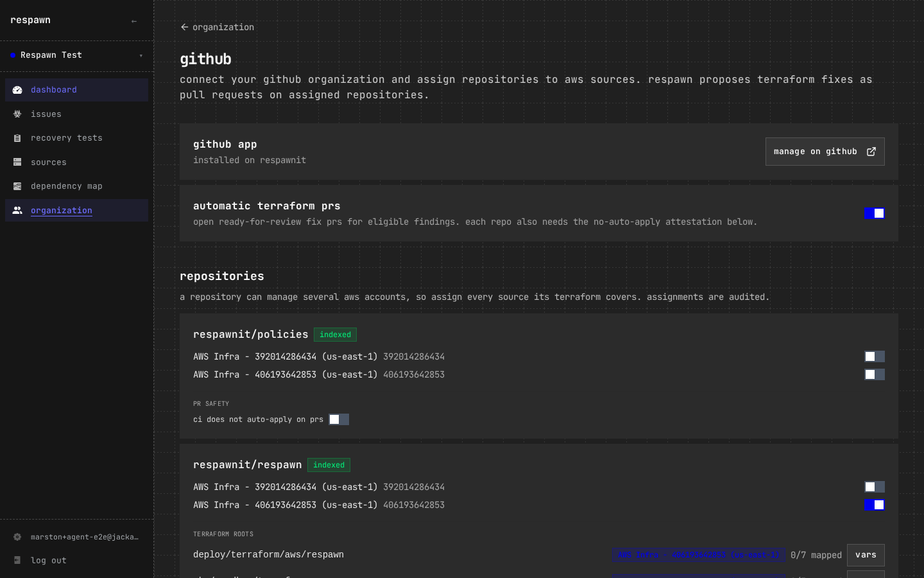
Task: Open recovery tests via its clipboard icon
Action: pos(17,138)
